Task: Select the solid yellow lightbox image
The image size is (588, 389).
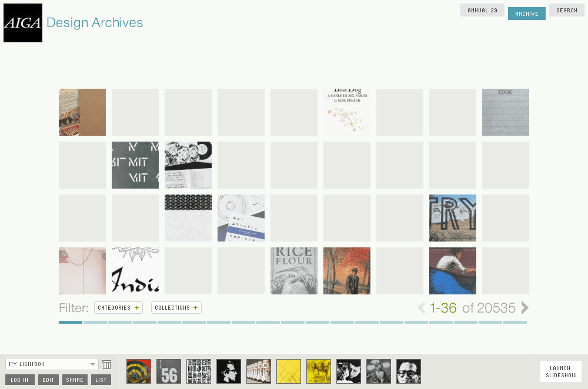Action: tap(289, 371)
